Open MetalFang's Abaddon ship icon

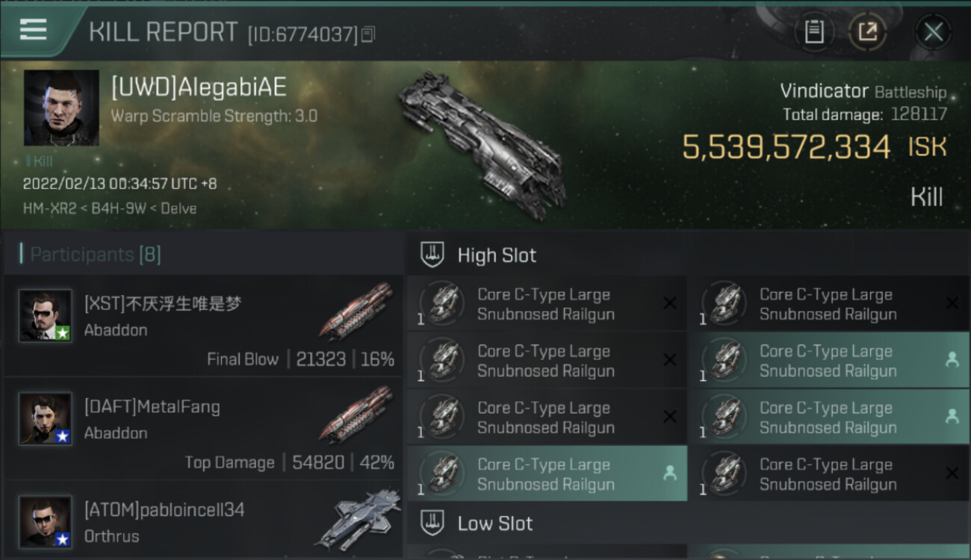(357, 414)
